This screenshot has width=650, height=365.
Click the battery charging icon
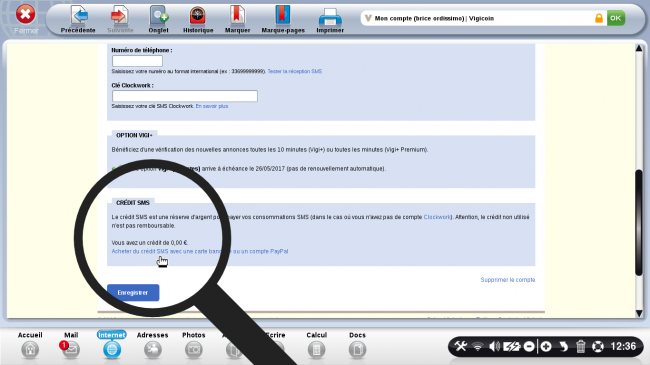(x=512, y=346)
